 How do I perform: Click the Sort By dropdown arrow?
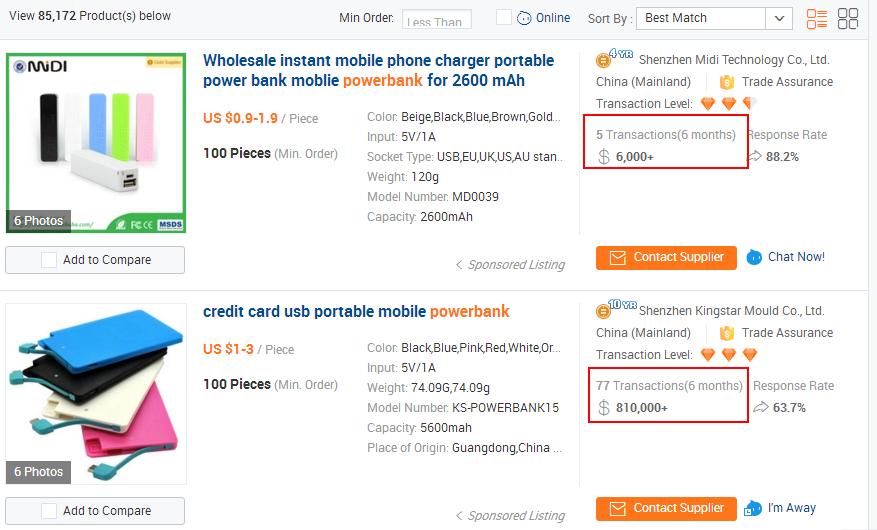[779, 18]
